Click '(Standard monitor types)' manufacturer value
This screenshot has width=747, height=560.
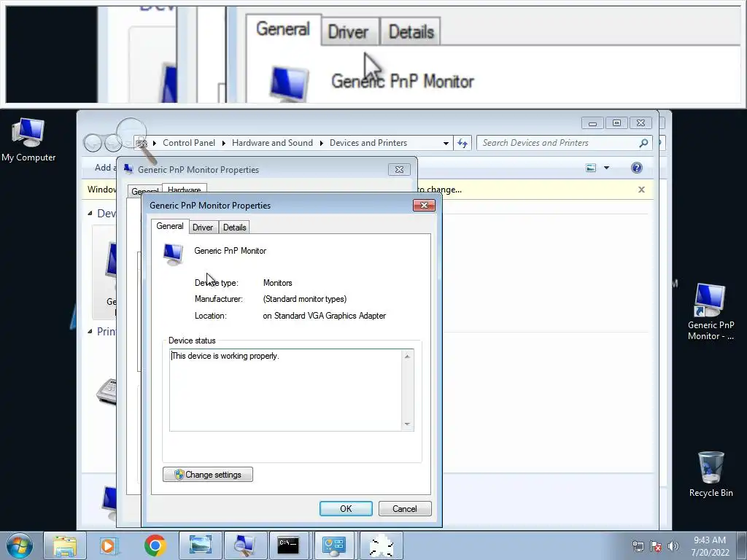coord(305,299)
